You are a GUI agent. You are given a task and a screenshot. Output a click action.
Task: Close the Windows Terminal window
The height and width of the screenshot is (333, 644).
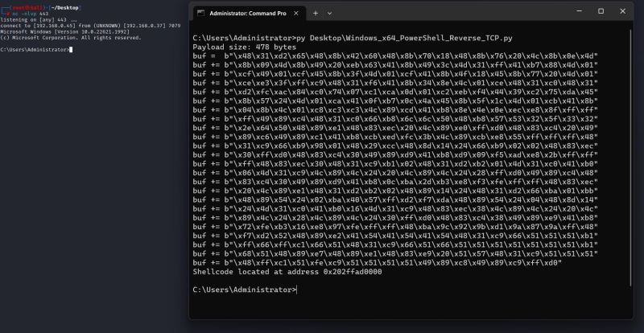pos(622,11)
